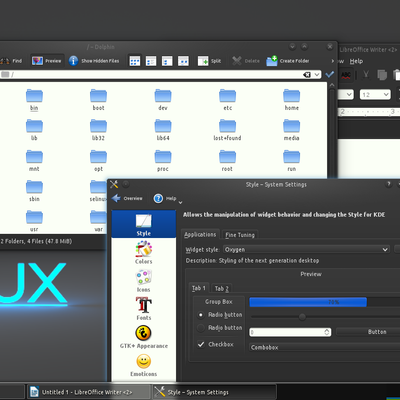Open Icons settings module
Viewport: 400px width, 400px height.
coord(144,281)
